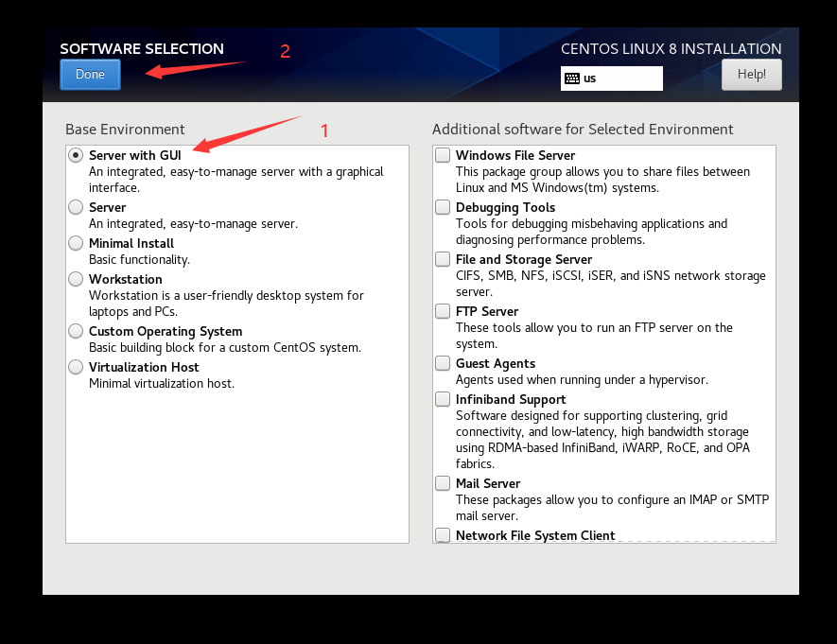Tick the Debugging Tools checkbox
Viewport: 837px width, 644px height.
(x=443, y=207)
